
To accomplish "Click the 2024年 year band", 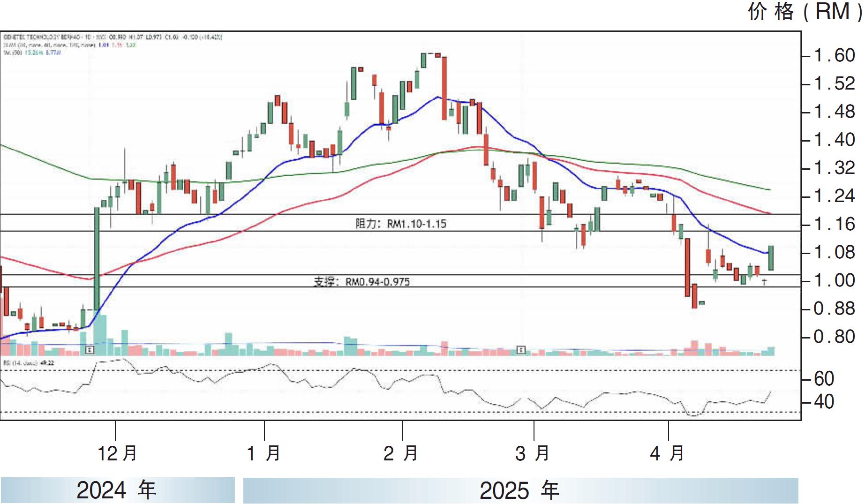I will 117,490.
